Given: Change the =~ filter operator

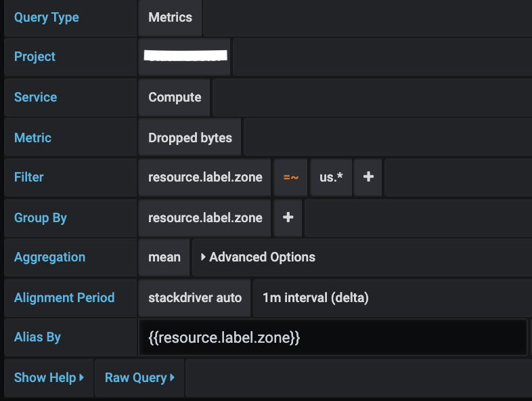Looking at the screenshot, I should coord(291,177).
